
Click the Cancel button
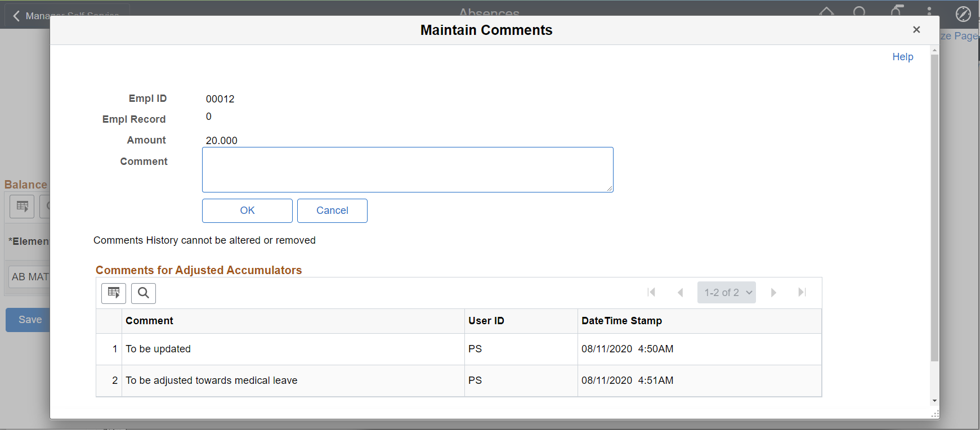coord(332,210)
